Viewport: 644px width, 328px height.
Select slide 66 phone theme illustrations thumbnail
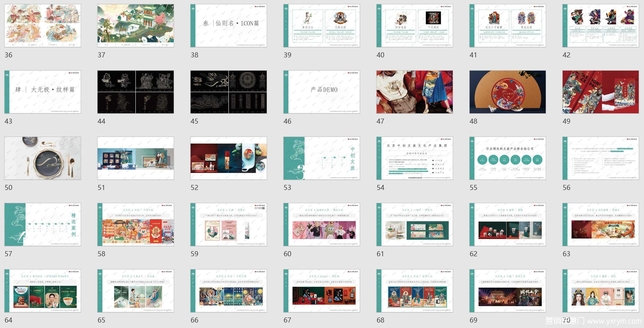[x=229, y=291]
